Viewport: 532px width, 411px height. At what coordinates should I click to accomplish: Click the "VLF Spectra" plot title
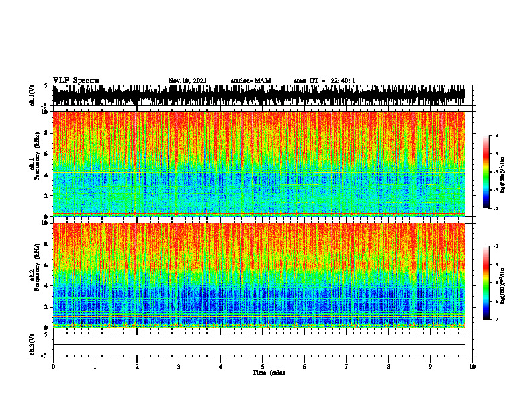point(76,81)
